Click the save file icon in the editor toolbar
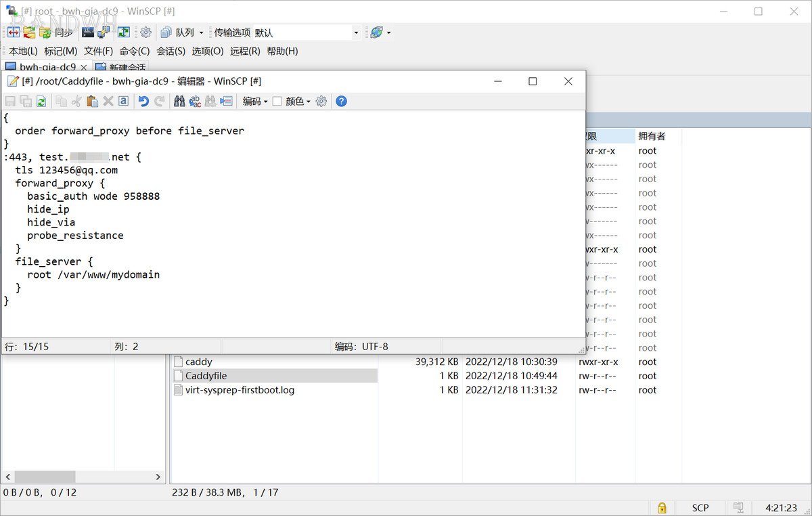Image resolution: width=812 pixels, height=516 pixels. point(10,101)
